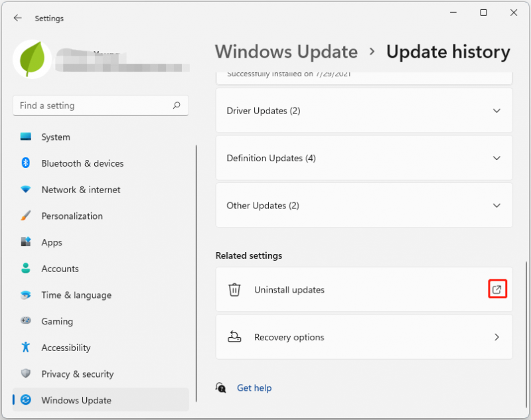Expand Definition Updates (4) chevron

click(496, 158)
